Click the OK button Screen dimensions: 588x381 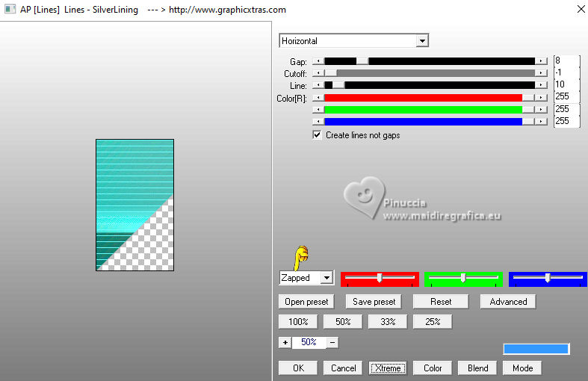coord(298,368)
